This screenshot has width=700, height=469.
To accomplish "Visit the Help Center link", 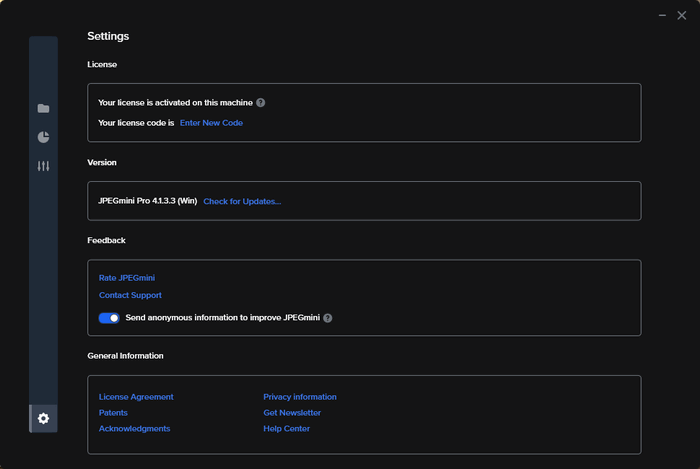I will point(287,429).
